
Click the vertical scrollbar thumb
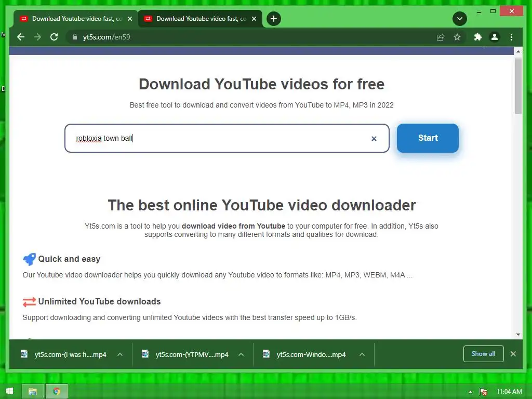[518, 86]
